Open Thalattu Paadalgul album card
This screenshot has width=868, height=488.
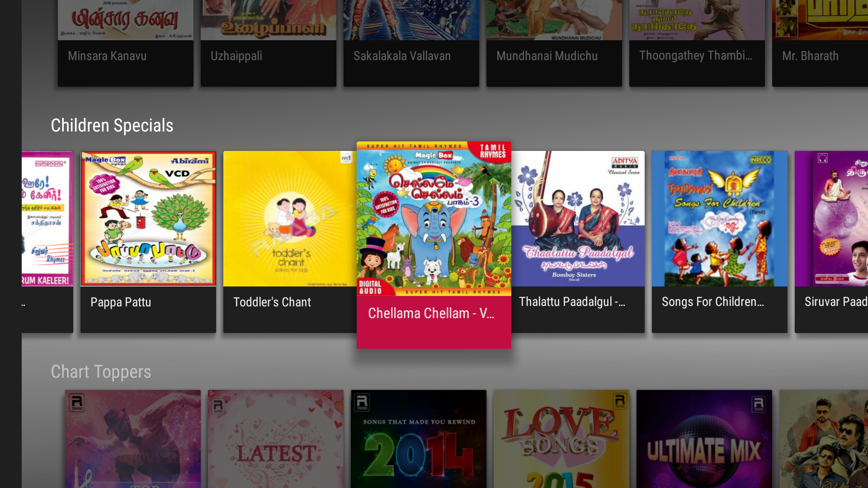click(x=578, y=242)
